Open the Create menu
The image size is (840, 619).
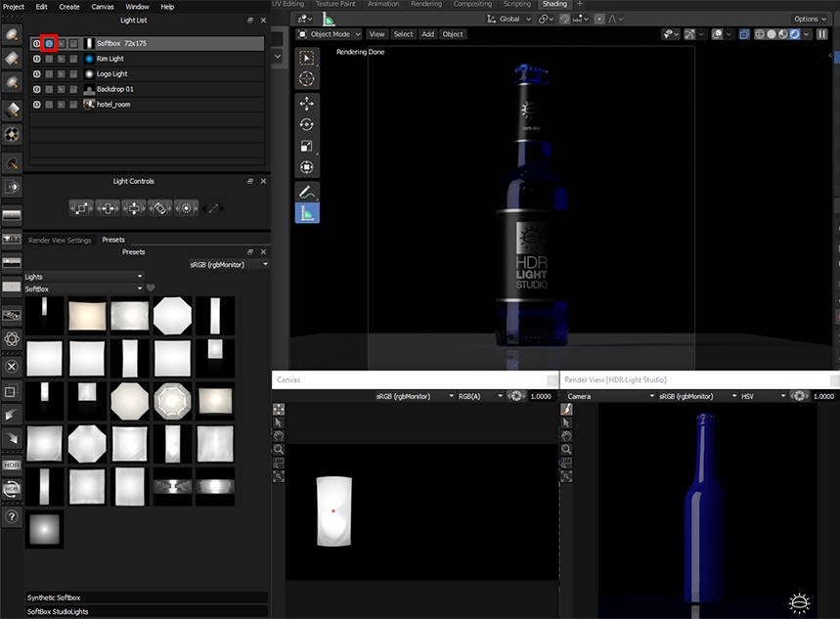[x=69, y=7]
